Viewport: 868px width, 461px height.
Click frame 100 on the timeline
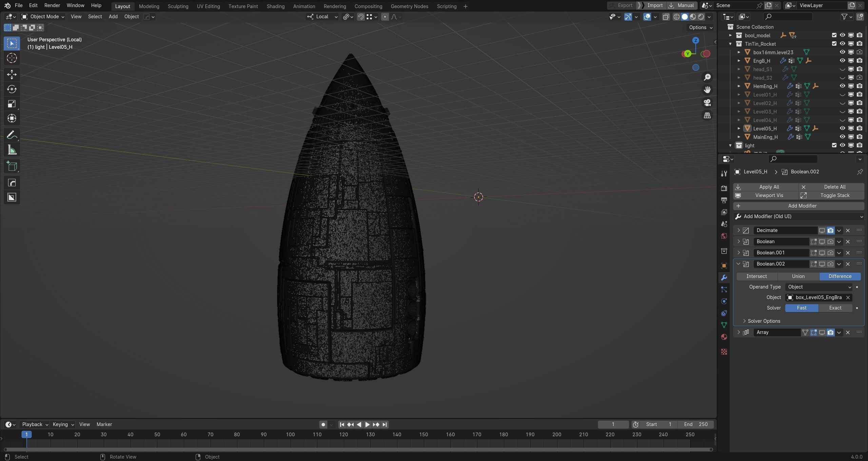point(290,435)
